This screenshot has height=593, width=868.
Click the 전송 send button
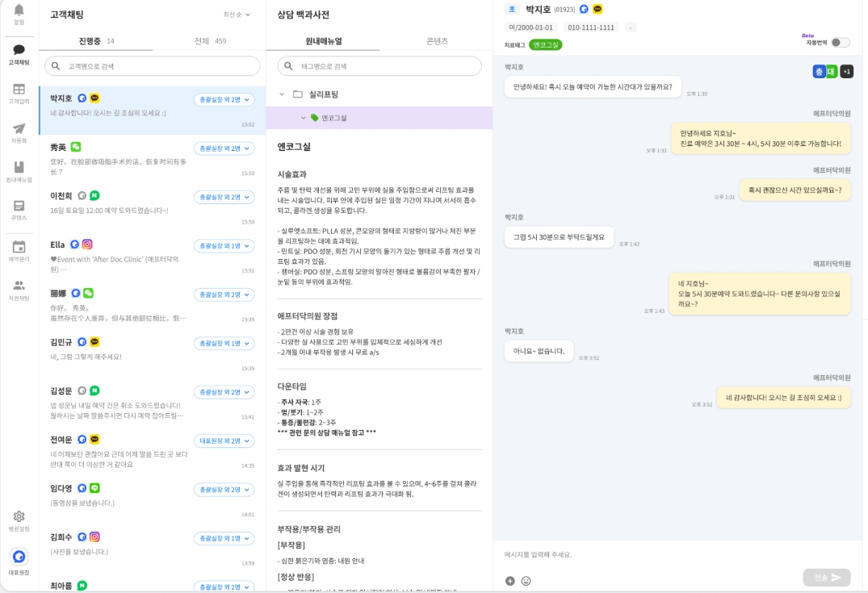(827, 578)
